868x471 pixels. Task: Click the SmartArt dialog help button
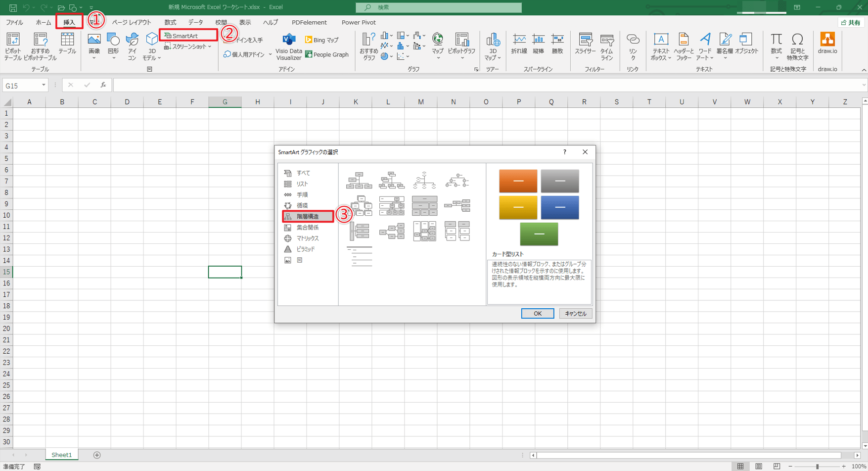click(565, 152)
